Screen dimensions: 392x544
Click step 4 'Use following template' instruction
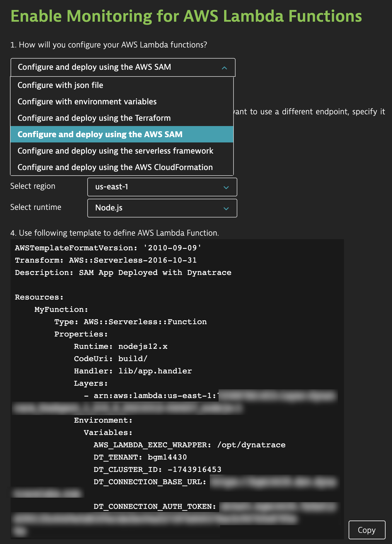coord(115,233)
